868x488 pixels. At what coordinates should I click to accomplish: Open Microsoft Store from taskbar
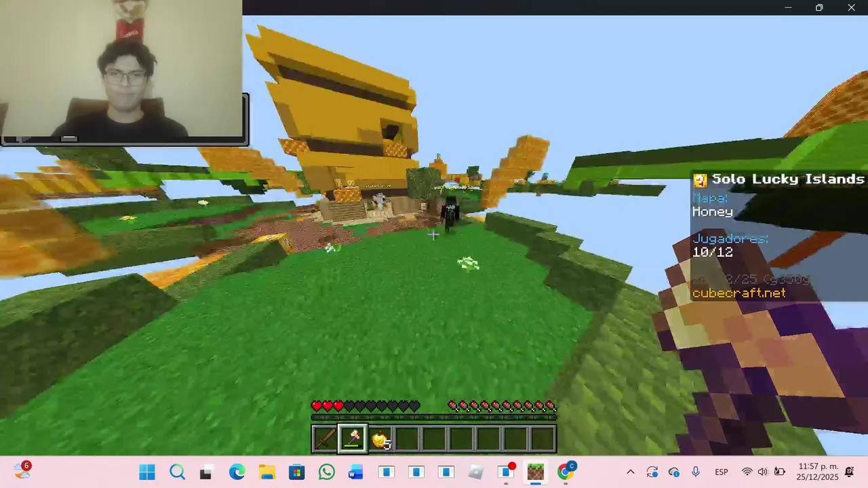pyautogui.click(x=296, y=472)
